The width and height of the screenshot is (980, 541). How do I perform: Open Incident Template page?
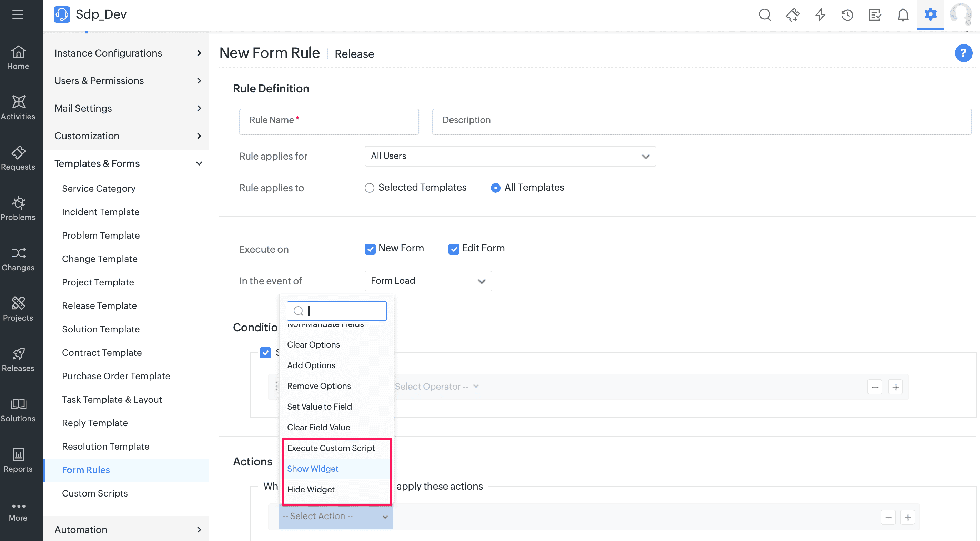[x=100, y=212]
